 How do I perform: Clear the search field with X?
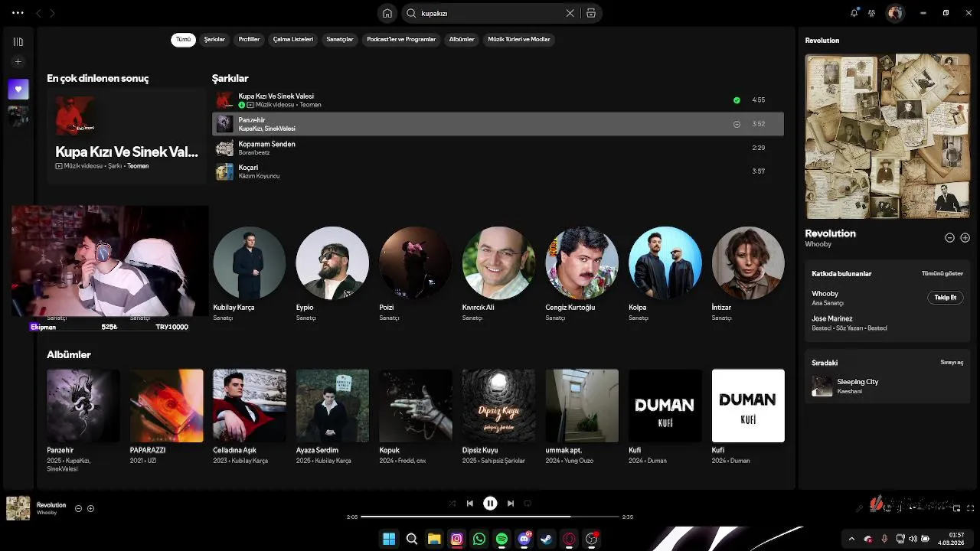pyautogui.click(x=570, y=13)
